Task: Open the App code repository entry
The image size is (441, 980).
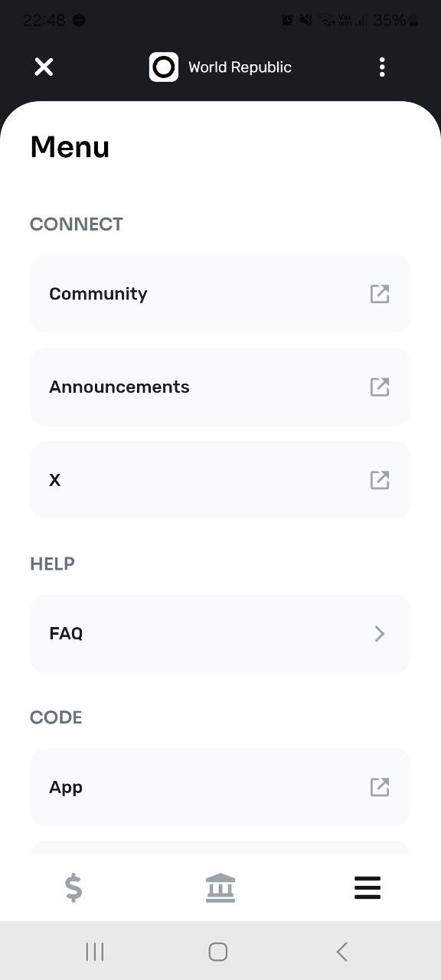Action: pos(220,787)
